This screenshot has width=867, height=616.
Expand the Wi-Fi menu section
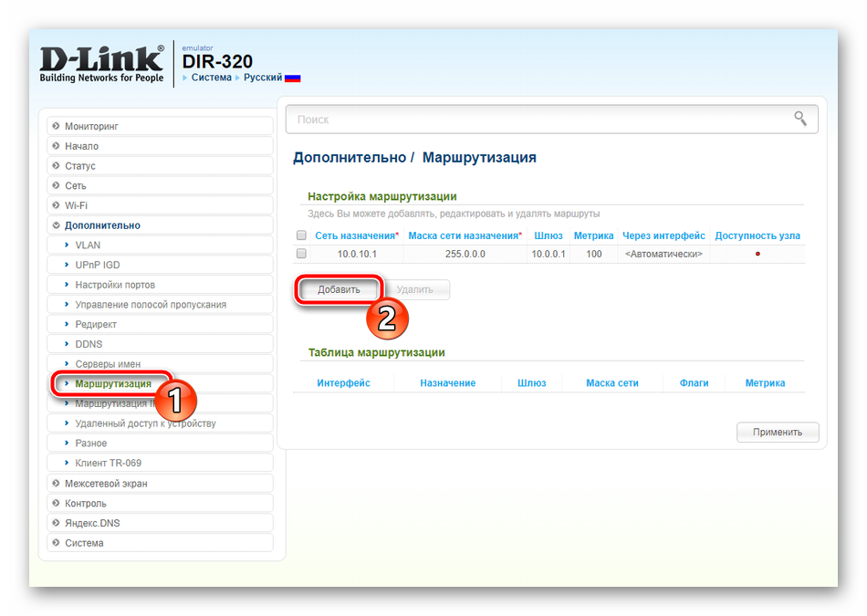[x=161, y=205]
